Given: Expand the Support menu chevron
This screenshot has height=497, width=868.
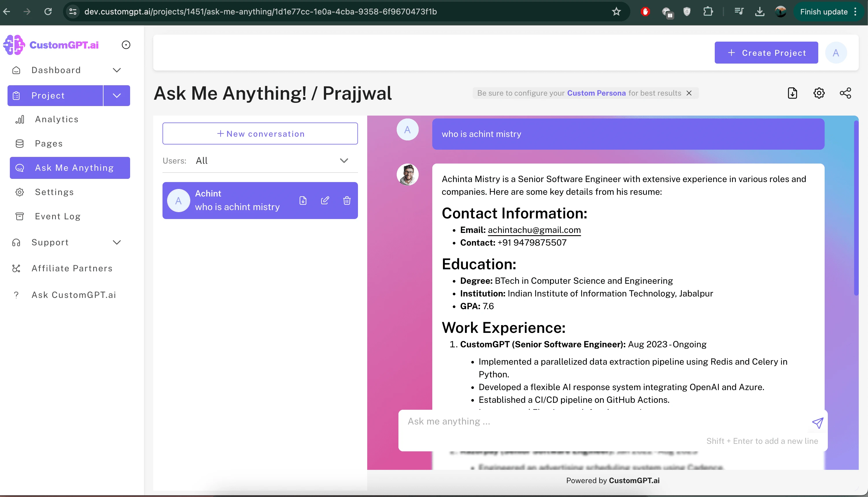Looking at the screenshot, I should pos(117,243).
